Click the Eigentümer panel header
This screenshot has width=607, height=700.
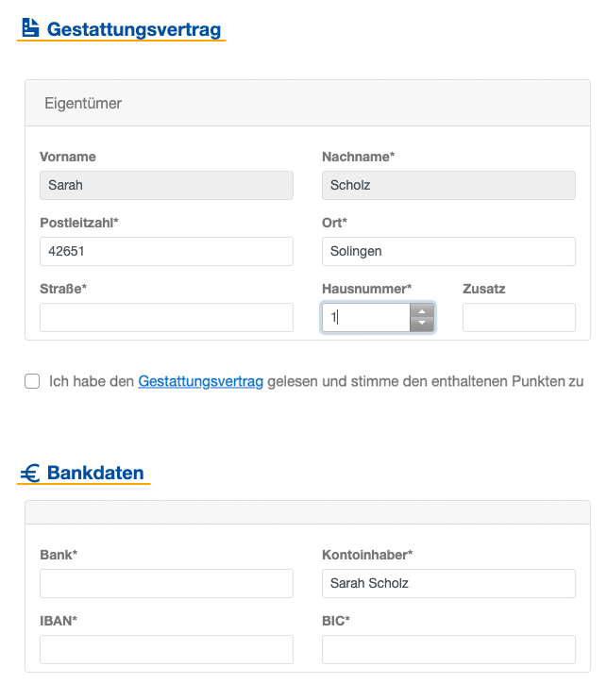coord(308,103)
